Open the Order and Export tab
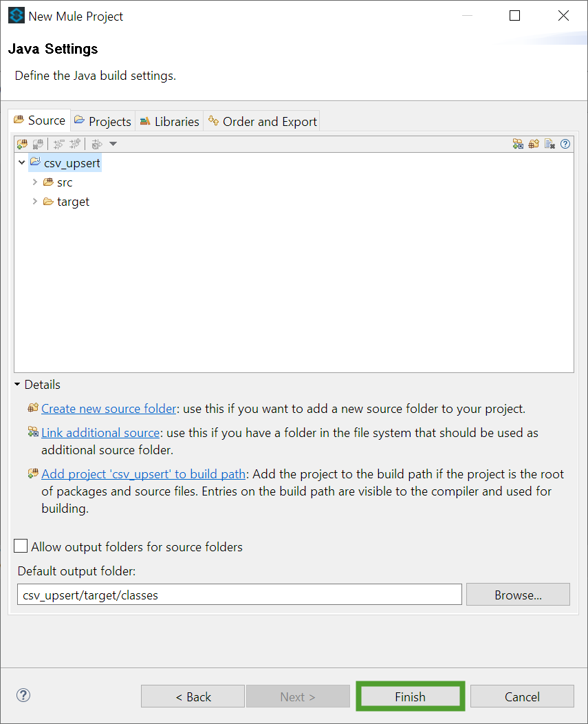The height and width of the screenshot is (724, 588). click(262, 121)
